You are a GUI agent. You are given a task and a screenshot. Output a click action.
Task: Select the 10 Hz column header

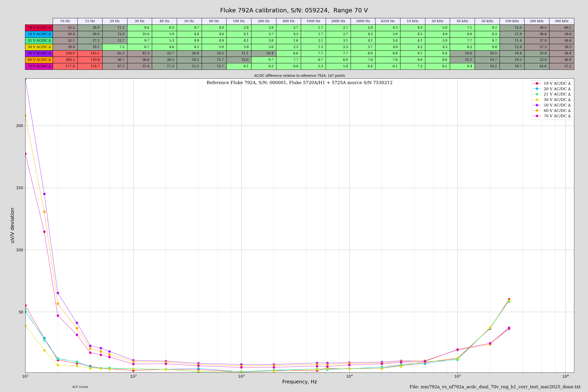(x=65, y=21)
